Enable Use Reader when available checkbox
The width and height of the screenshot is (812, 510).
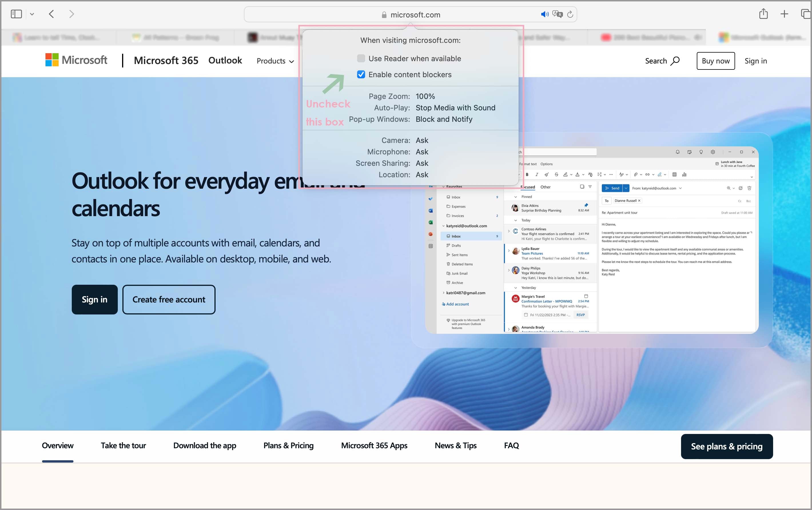coord(361,59)
